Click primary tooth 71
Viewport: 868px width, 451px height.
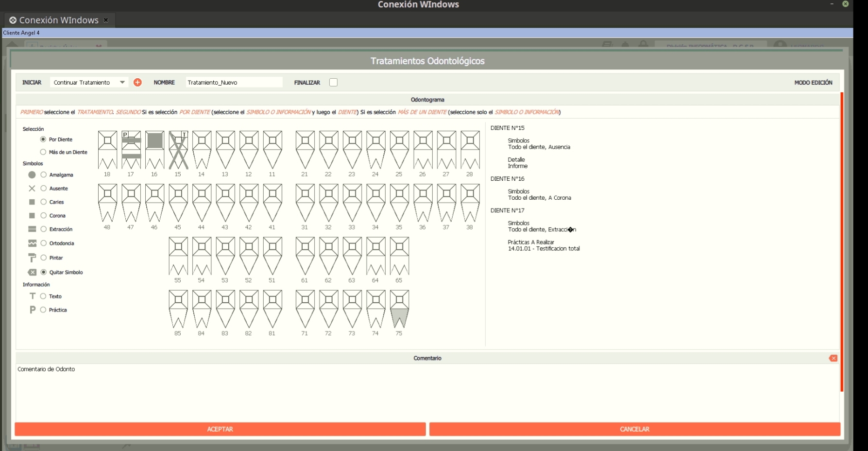(x=305, y=309)
